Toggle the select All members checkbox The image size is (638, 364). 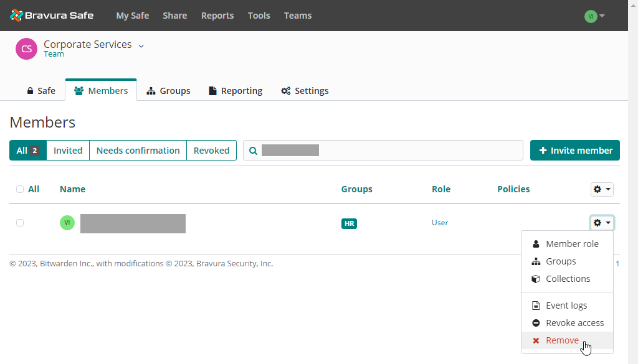tap(20, 189)
